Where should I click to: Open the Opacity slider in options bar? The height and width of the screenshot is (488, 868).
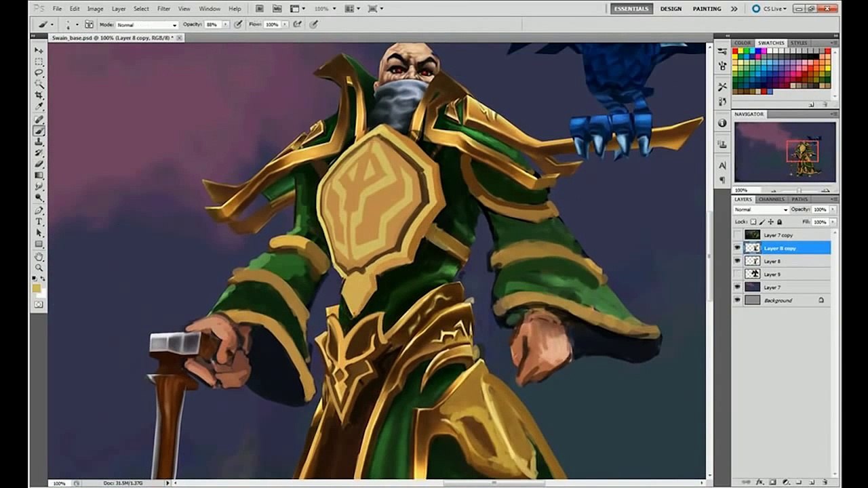[226, 24]
